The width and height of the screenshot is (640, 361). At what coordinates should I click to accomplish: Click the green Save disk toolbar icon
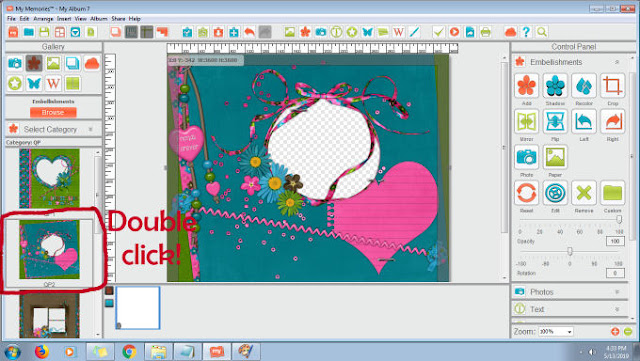coord(44,32)
